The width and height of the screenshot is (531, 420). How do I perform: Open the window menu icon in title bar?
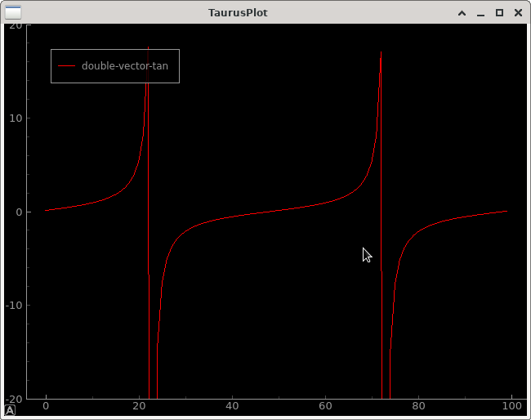13,12
